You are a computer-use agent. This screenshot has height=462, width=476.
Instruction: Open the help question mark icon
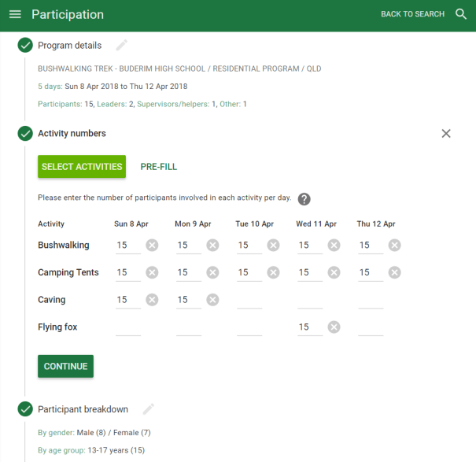pos(304,199)
